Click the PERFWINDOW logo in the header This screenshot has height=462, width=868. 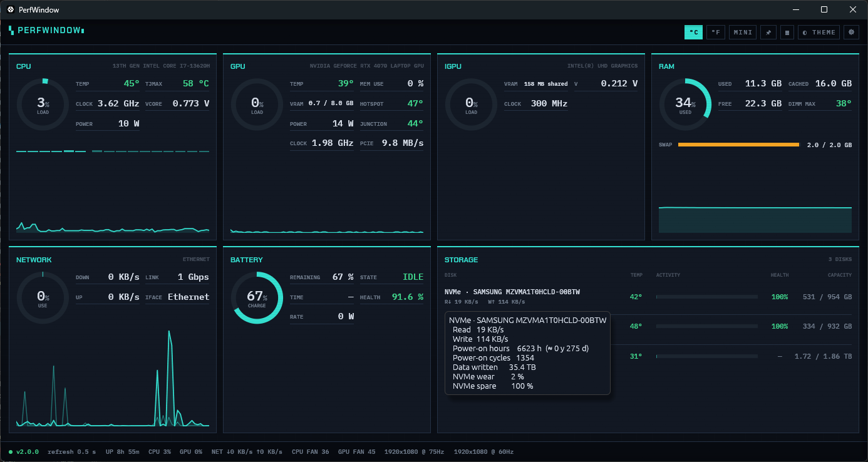tap(46, 30)
